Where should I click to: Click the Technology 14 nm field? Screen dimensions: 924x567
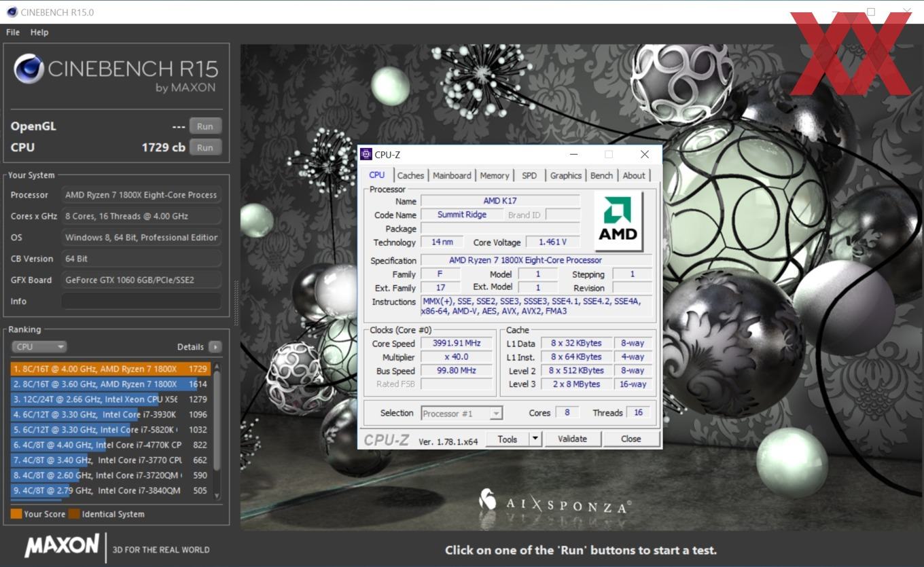(x=442, y=242)
